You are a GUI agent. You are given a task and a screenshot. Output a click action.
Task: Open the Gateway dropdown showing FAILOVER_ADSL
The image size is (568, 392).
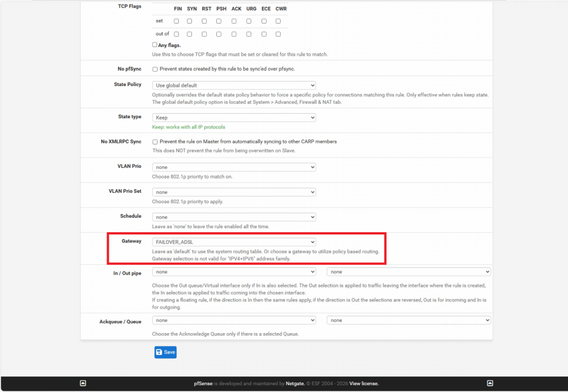[x=234, y=242]
